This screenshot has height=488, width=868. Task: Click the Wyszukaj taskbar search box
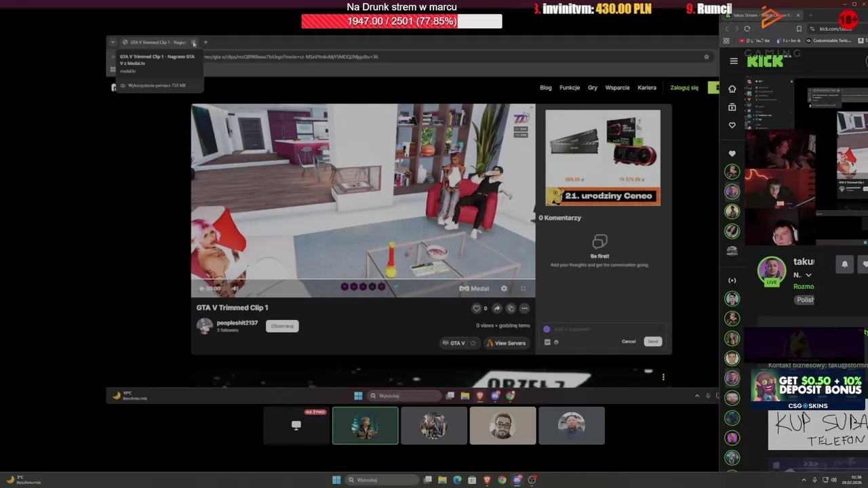[x=381, y=480]
